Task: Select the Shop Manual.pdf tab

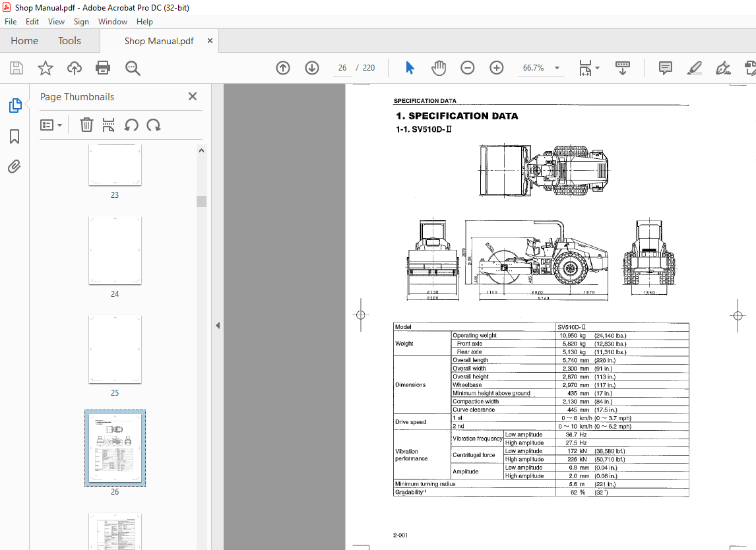Action: pos(159,41)
